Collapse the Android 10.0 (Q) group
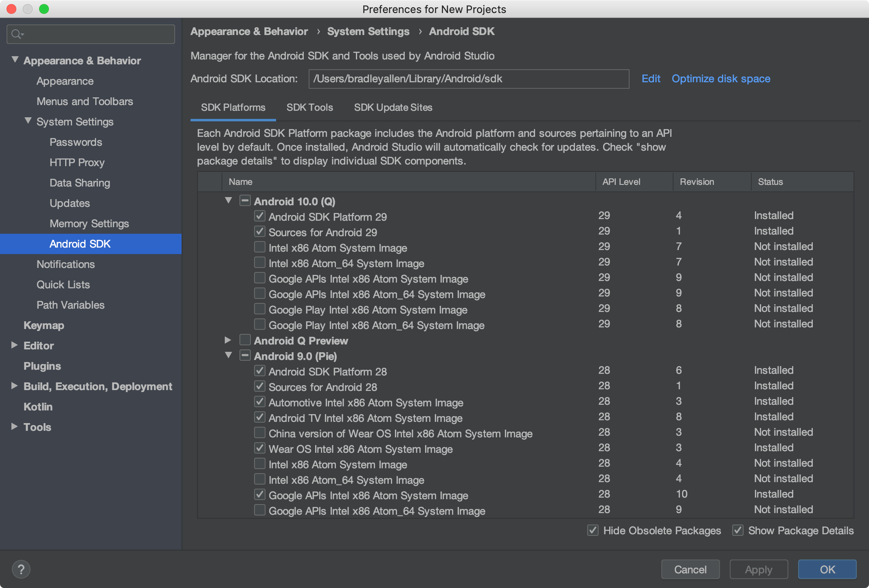The width and height of the screenshot is (869, 588). [x=228, y=201]
